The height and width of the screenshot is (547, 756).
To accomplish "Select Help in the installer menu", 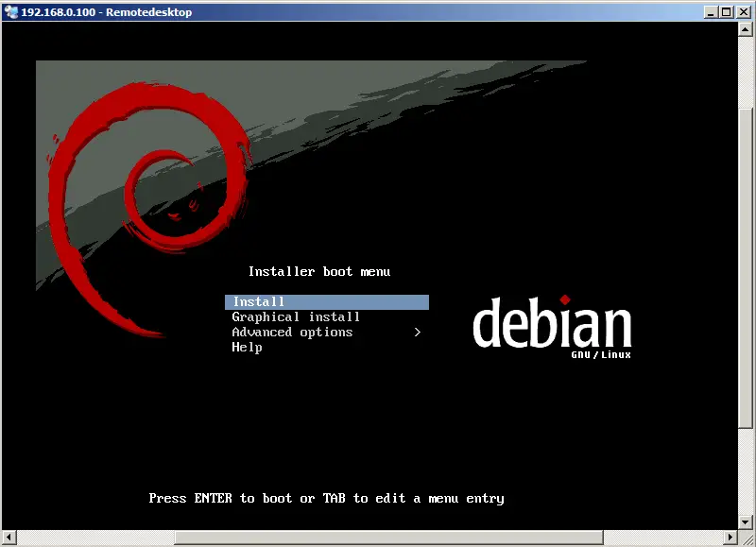I will [247, 347].
